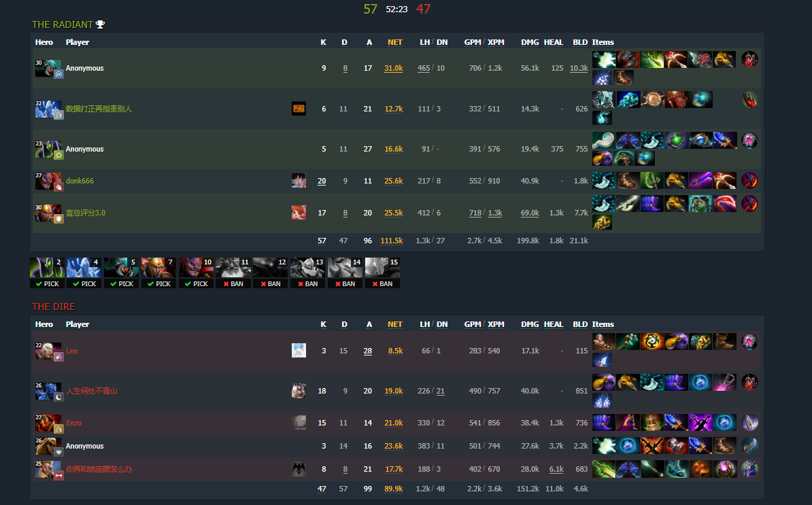Open Enzo's hero portrait icon

(x=48, y=423)
